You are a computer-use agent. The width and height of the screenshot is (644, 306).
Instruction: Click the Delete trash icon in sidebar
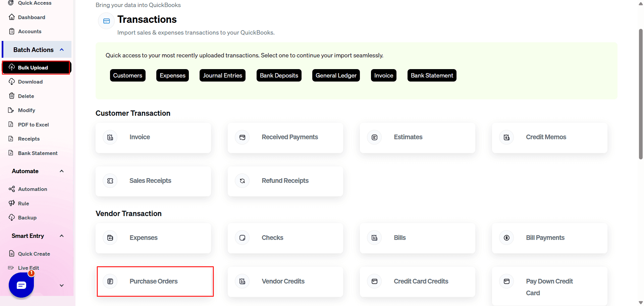[x=12, y=96]
